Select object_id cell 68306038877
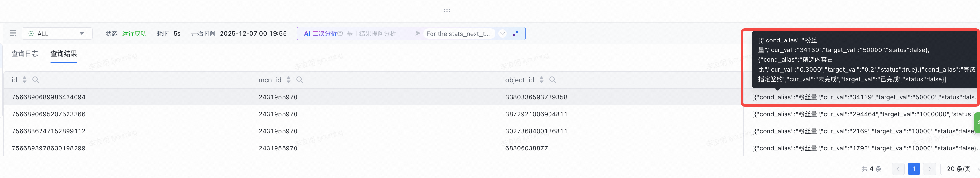This screenshot has height=178, width=980. 527,148
